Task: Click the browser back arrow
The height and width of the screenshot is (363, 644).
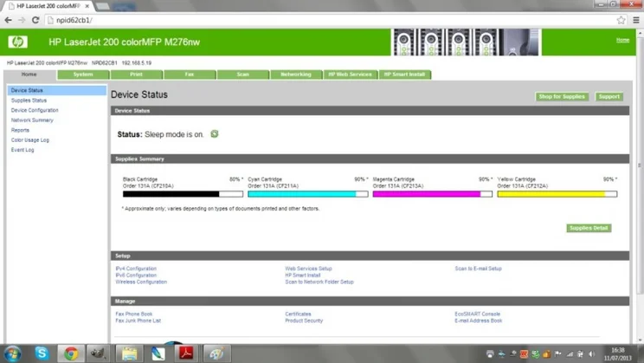Action: tap(9, 20)
